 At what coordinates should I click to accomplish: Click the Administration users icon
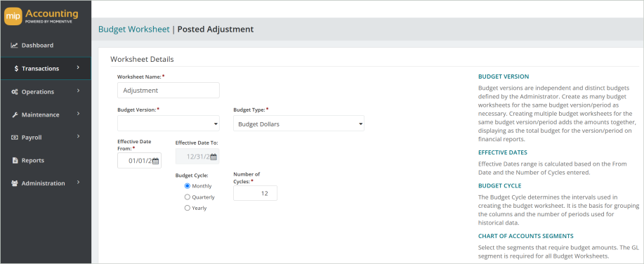(x=14, y=183)
